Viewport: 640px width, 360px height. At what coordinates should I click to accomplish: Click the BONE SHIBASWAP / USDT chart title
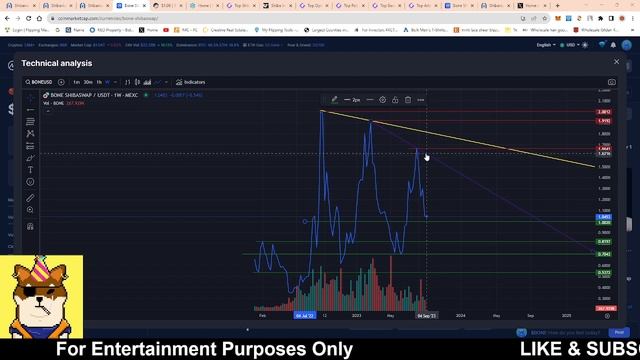pyautogui.click(x=94, y=95)
